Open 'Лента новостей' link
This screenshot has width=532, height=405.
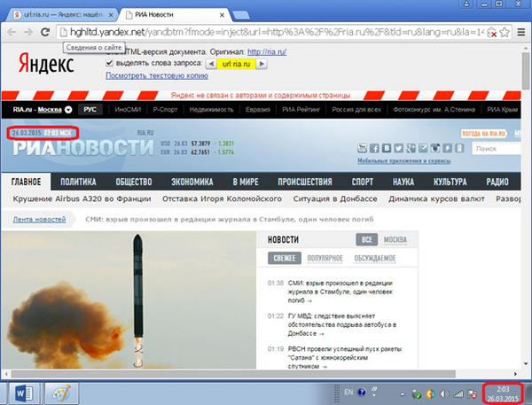tap(39, 220)
